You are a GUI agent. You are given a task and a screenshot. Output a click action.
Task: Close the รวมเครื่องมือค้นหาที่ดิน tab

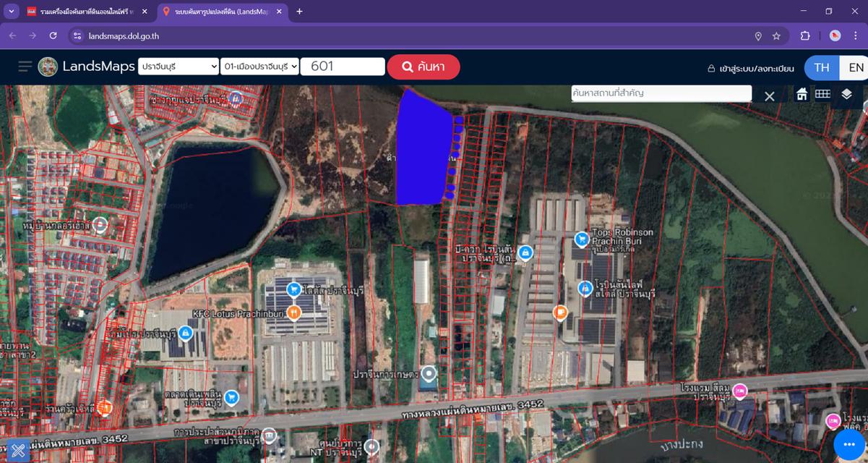pos(144,12)
